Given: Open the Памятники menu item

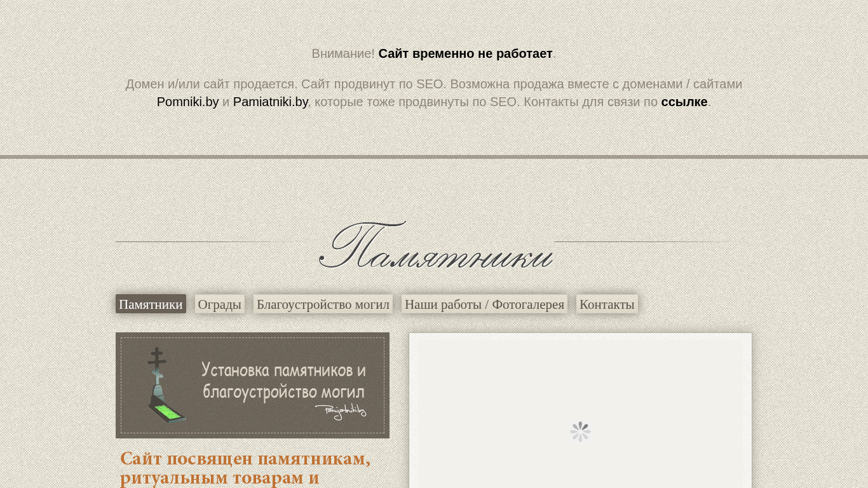Looking at the screenshot, I should click(151, 304).
